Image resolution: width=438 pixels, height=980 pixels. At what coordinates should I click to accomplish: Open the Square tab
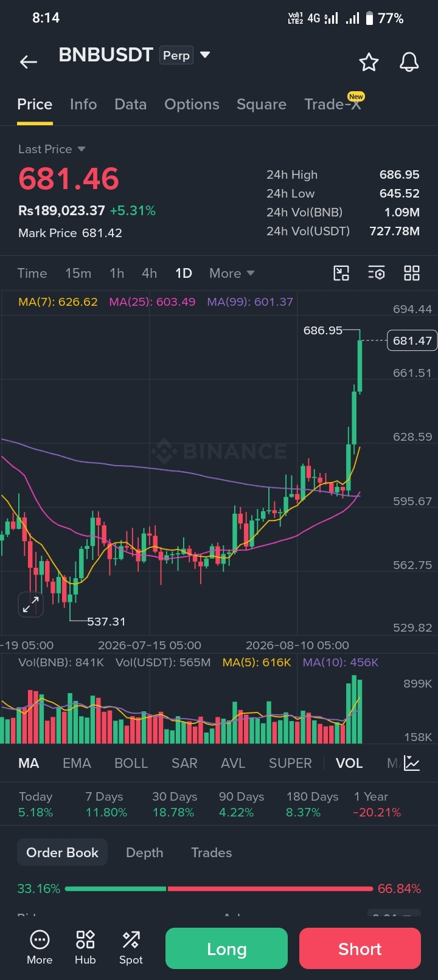pos(262,105)
